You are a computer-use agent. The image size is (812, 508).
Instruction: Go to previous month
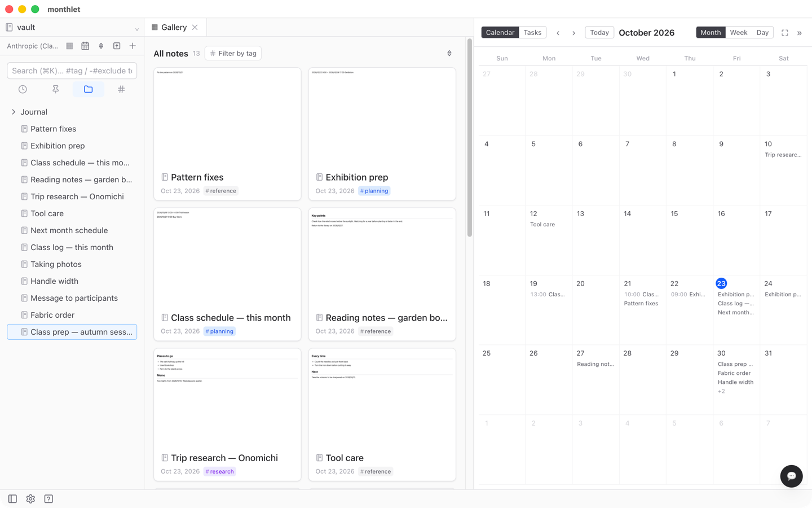[x=558, y=33]
